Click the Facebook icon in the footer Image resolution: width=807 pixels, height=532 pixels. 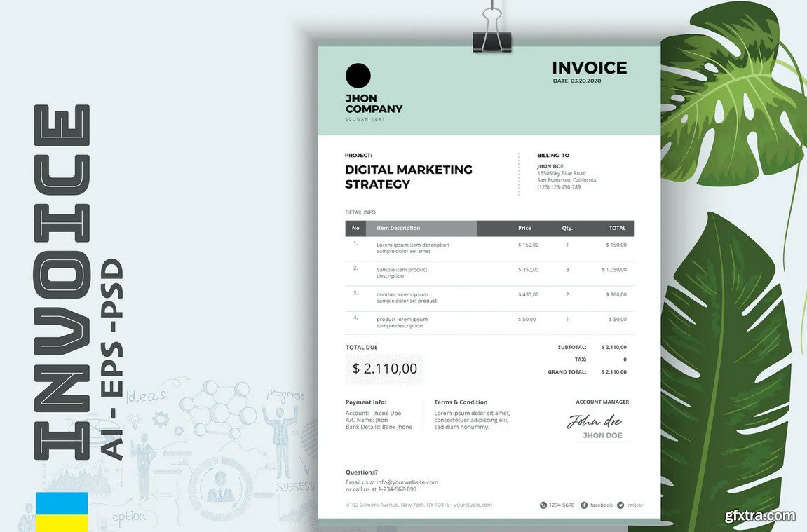[x=584, y=505]
